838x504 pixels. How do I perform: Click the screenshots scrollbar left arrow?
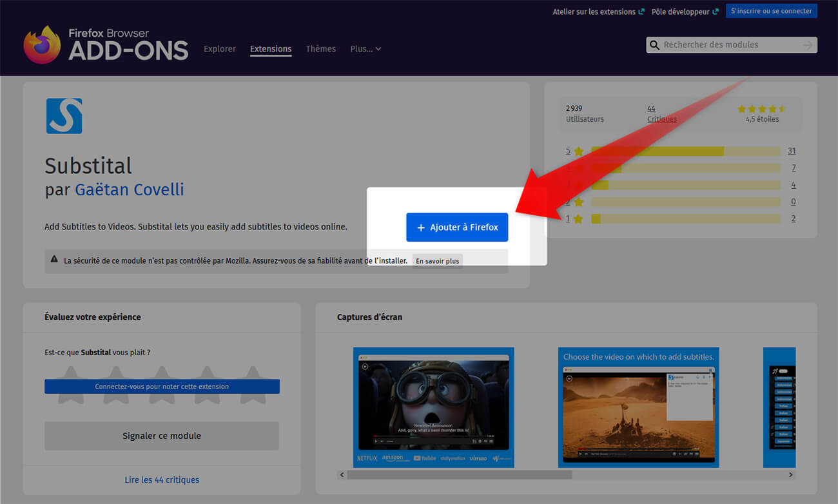point(342,475)
